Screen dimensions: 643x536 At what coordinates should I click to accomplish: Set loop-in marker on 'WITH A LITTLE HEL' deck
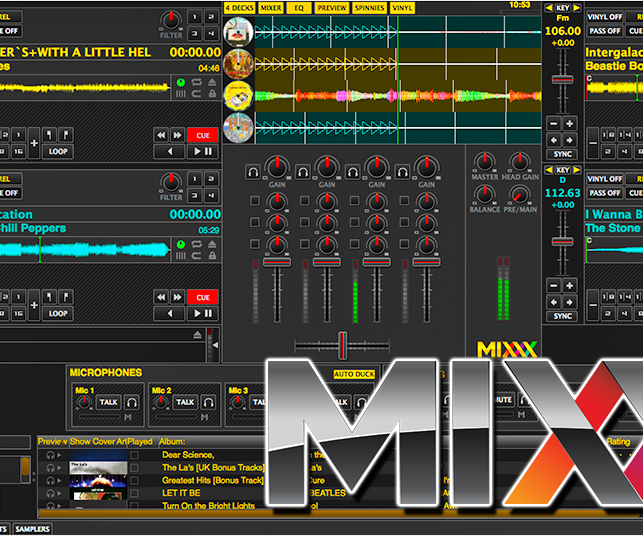click(x=49, y=135)
